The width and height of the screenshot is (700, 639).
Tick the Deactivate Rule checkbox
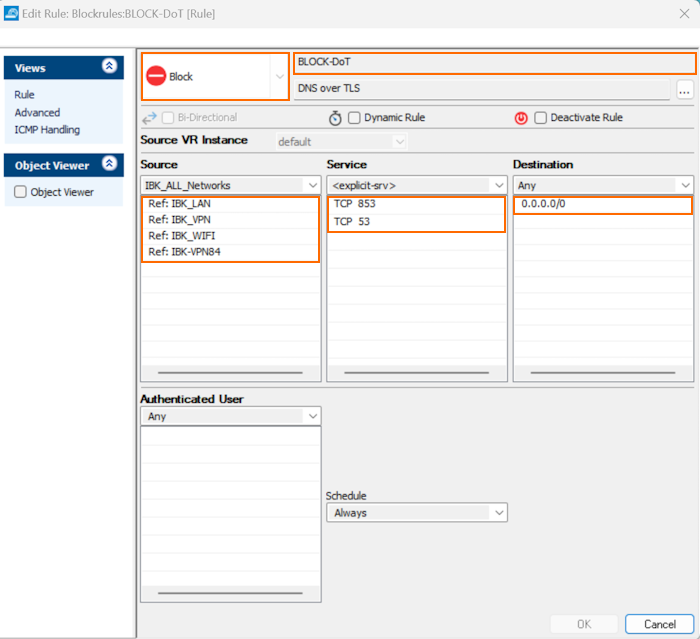pyautogui.click(x=540, y=118)
